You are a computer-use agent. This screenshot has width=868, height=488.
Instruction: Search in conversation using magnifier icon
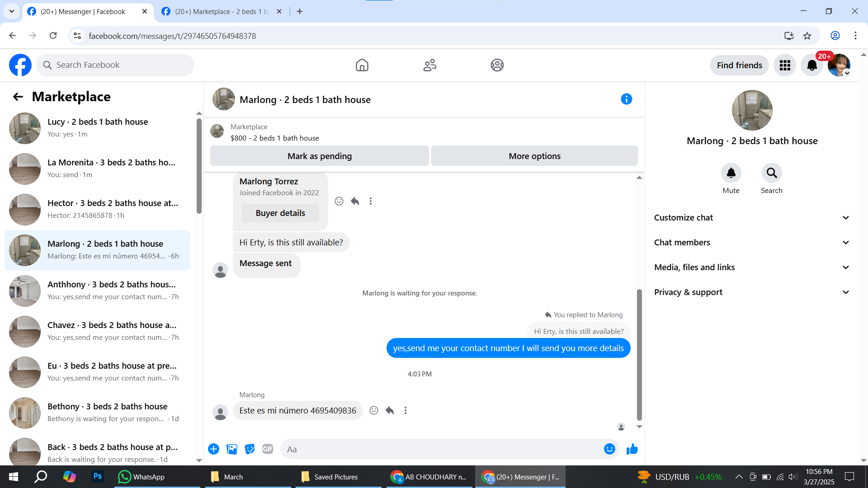click(772, 173)
